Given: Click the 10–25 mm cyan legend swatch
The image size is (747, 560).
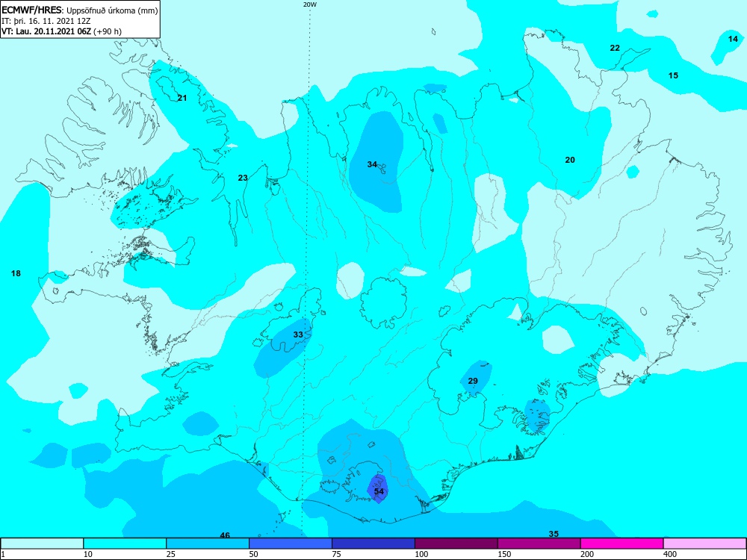Looking at the screenshot, I should [125, 544].
